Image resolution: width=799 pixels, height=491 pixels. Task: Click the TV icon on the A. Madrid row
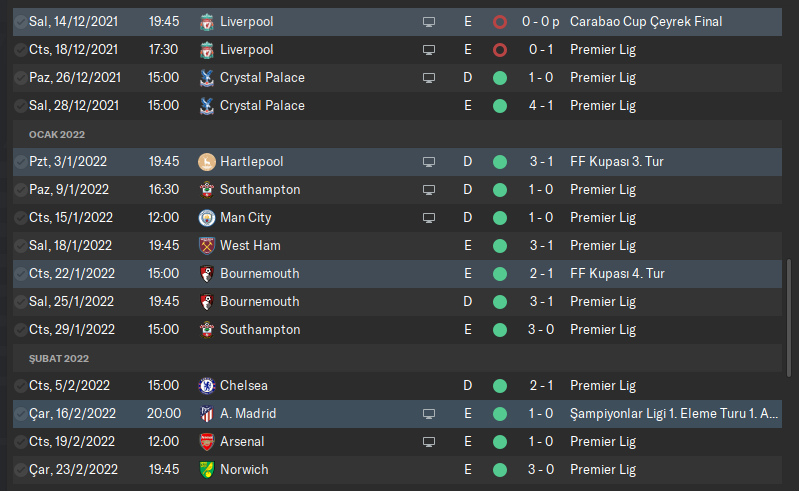click(429, 413)
